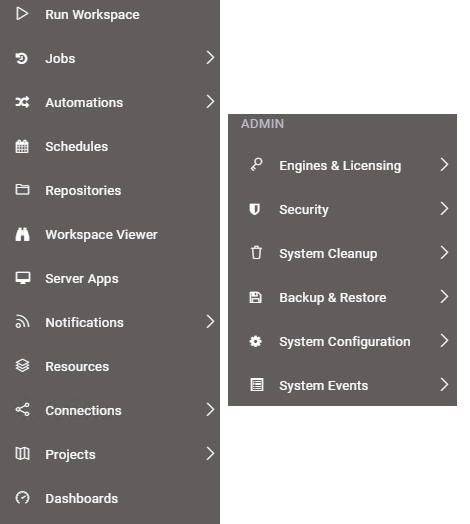Expand the System Events chevron
This screenshot has width=470, height=524.
(444, 385)
